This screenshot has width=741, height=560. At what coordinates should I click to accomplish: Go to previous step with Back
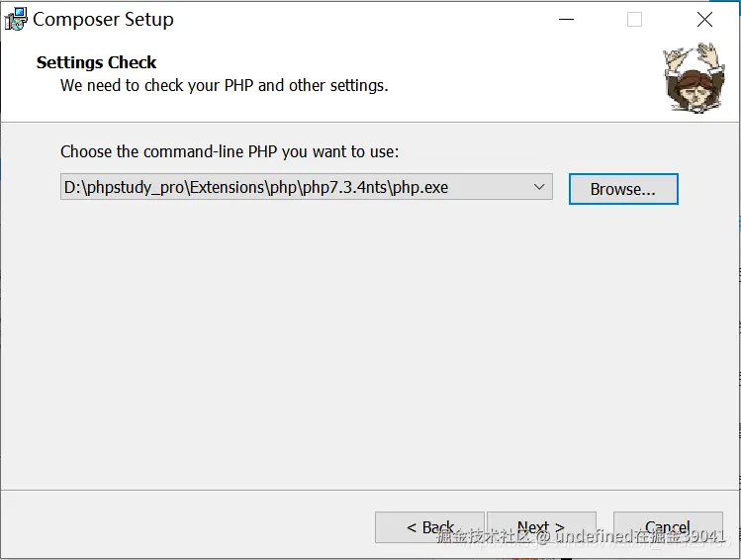tap(429, 527)
